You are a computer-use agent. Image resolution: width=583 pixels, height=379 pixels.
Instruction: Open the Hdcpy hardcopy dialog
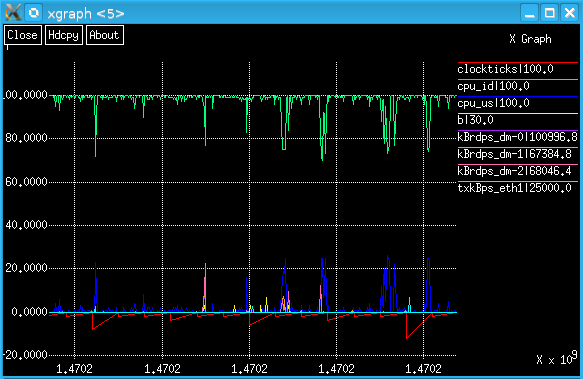pos(64,35)
